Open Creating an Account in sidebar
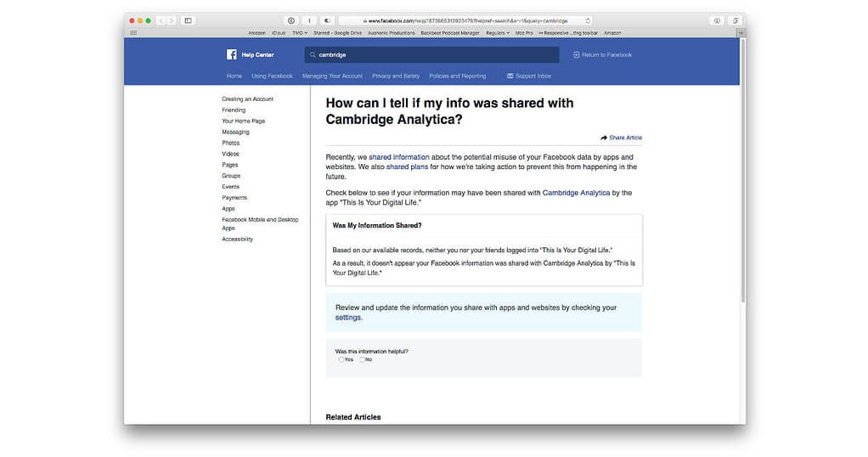Viewport: 868px width, 457px height. pyautogui.click(x=247, y=99)
